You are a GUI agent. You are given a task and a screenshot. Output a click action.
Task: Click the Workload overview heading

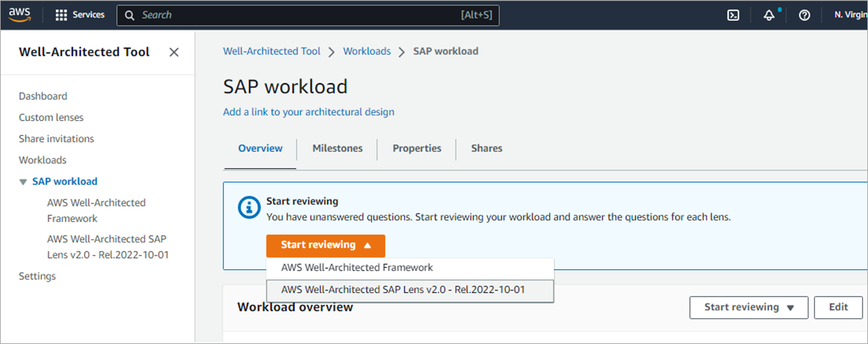tap(295, 307)
